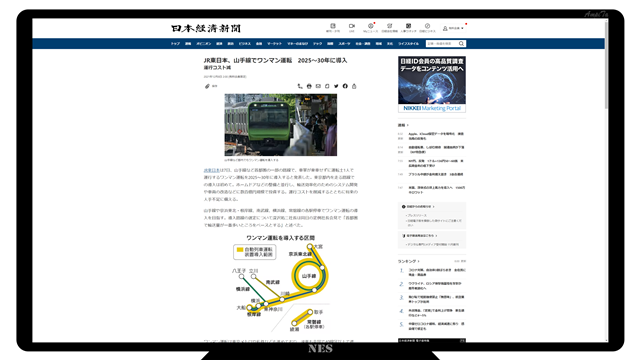Open the Apple iCloud breaking news headline
Screen dimensions: 640x360
click(436, 136)
